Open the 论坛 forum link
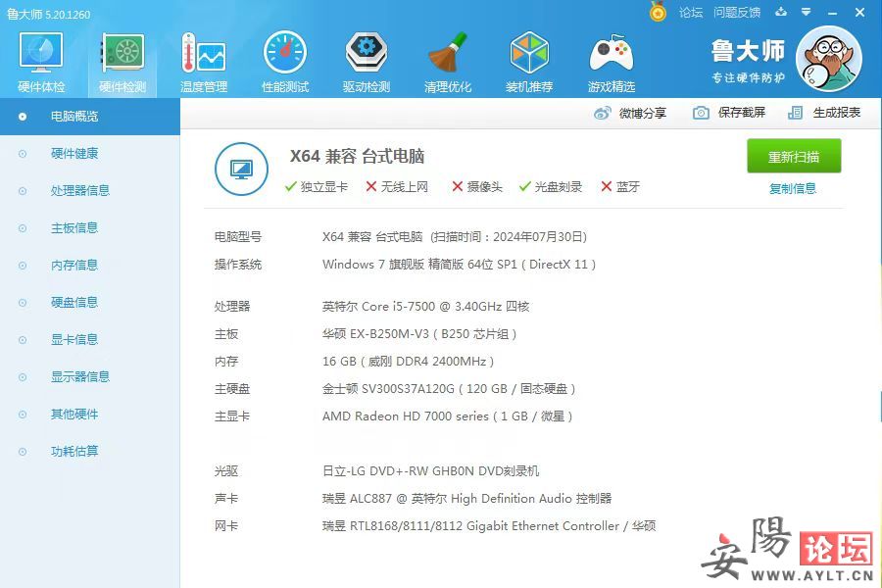The image size is (882, 588). coord(691,13)
